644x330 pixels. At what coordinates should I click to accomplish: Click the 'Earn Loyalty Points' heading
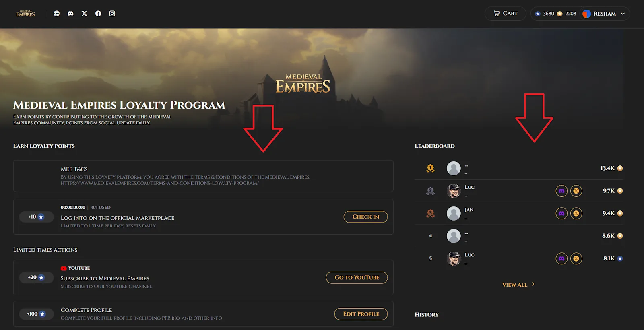coord(44,146)
